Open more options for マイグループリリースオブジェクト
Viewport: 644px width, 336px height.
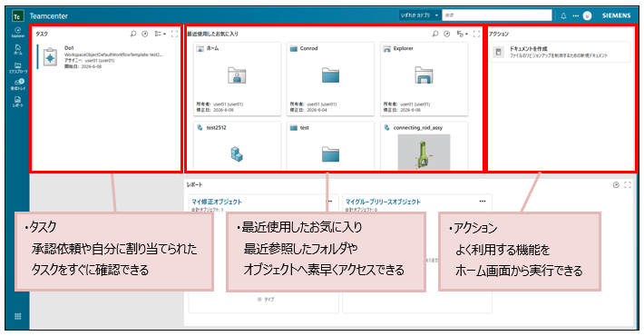[x=483, y=201]
